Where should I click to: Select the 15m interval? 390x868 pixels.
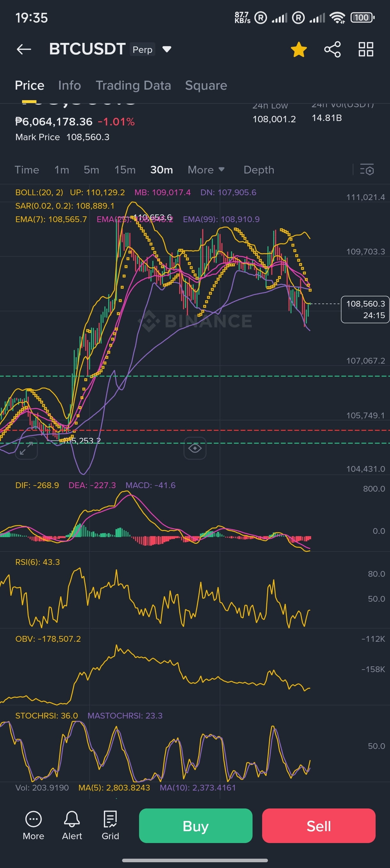(x=125, y=170)
